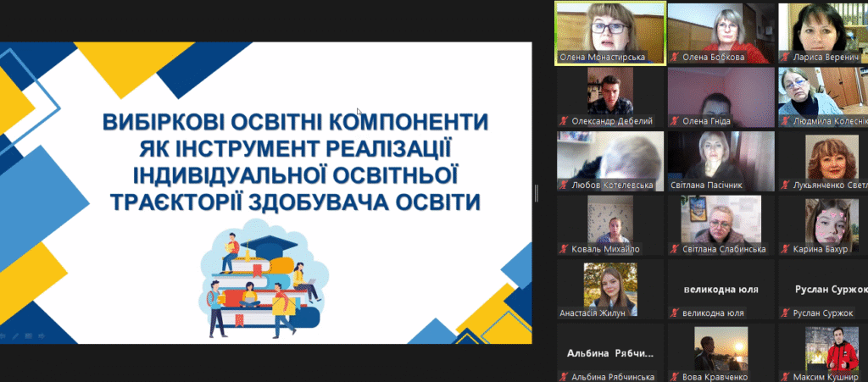This screenshot has height=382, width=868.
Task: Click the Альбіна Рябчинська bottom name label
Action: (607, 377)
